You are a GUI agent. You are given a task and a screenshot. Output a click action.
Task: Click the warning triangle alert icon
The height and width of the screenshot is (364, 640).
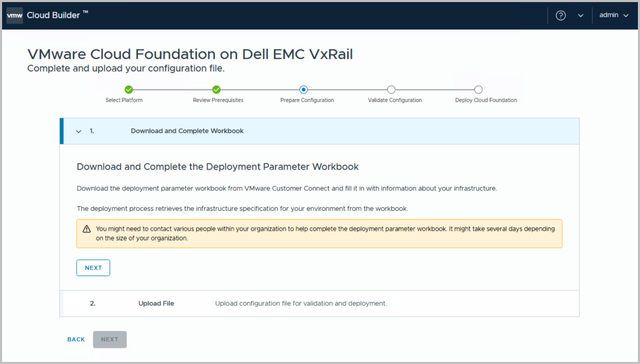point(87,229)
